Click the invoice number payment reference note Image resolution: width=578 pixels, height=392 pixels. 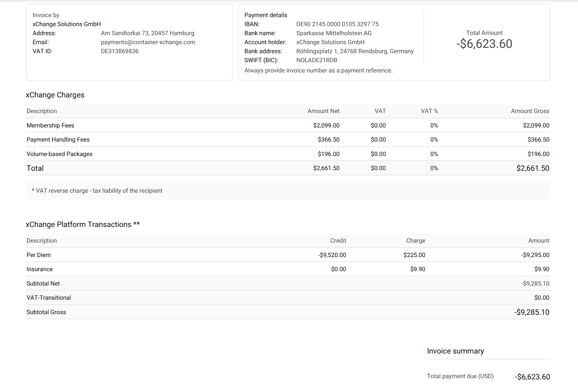click(x=318, y=70)
